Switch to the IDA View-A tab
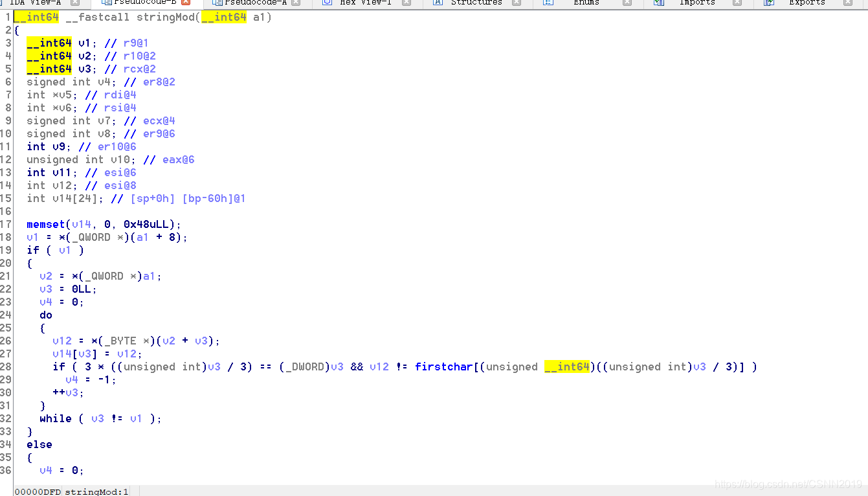The height and width of the screenshot is (496, 868). coord(35,3)
